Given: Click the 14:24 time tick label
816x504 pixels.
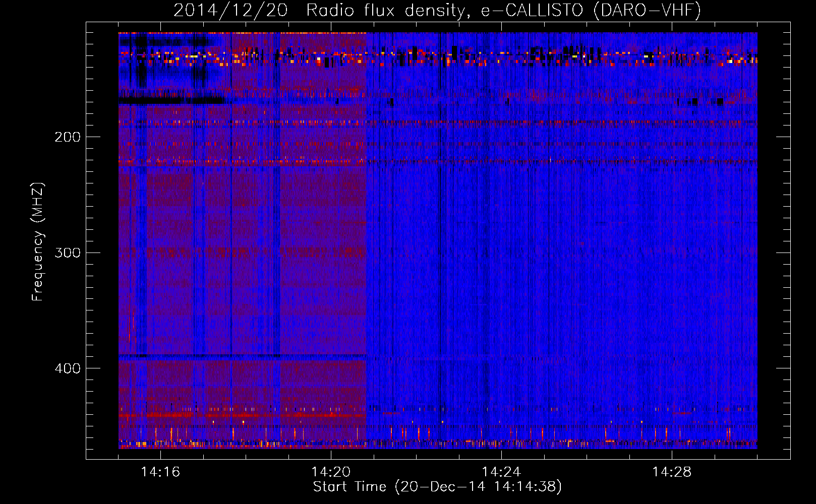Looking at the screenshot, I should (501, 472).
